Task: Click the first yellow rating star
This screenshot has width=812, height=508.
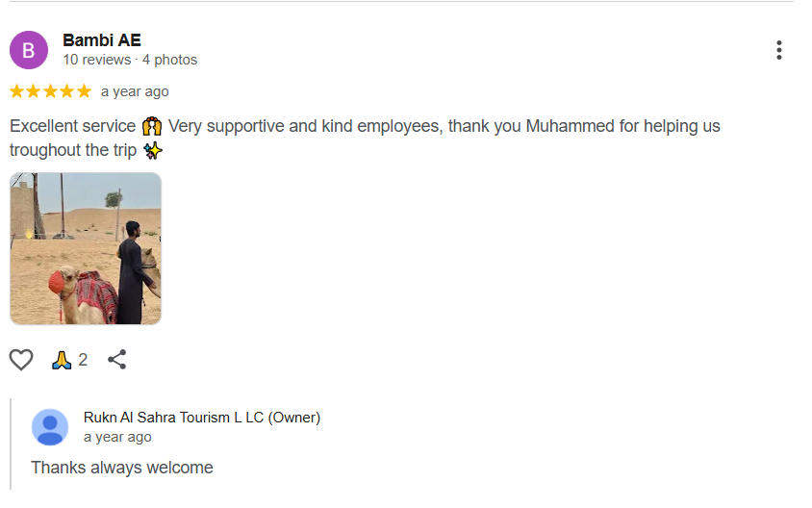Action: point(17,91)
